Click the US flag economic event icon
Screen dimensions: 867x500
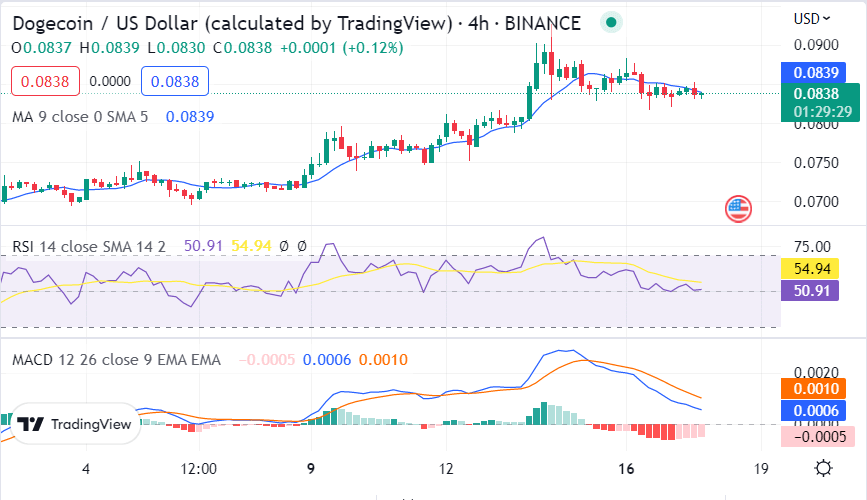click(738, 209)
